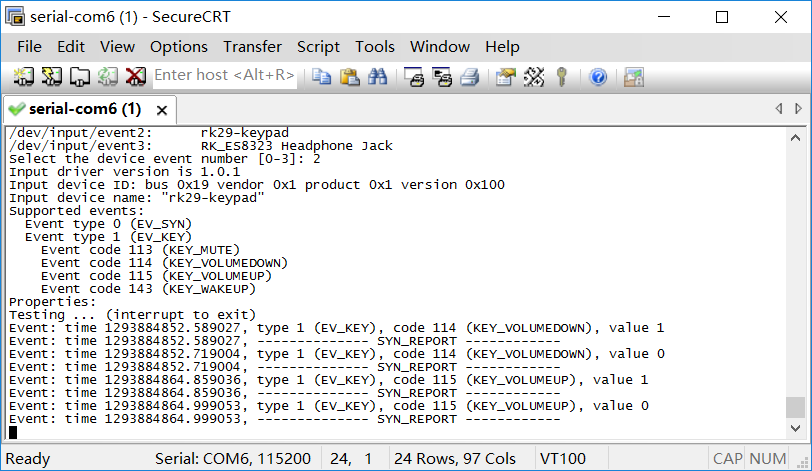Click 'Serial: COM6, 115200' in status bar
This screenshot has height=471, width=812.
(233, 459)
